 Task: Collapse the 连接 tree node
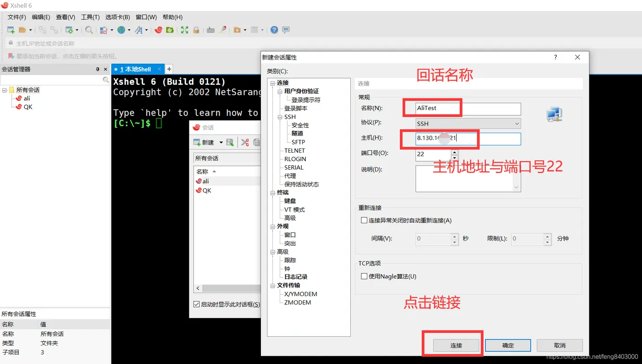[x=272, y=83]
